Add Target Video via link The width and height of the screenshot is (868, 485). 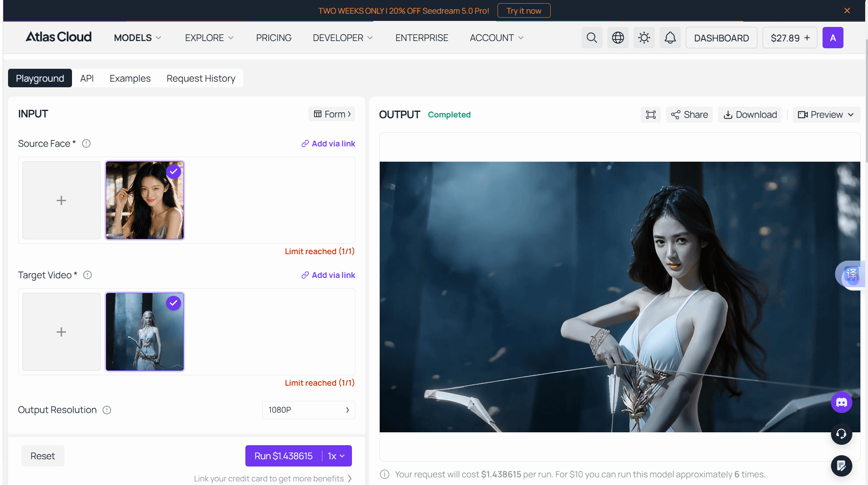click(328, 275)
